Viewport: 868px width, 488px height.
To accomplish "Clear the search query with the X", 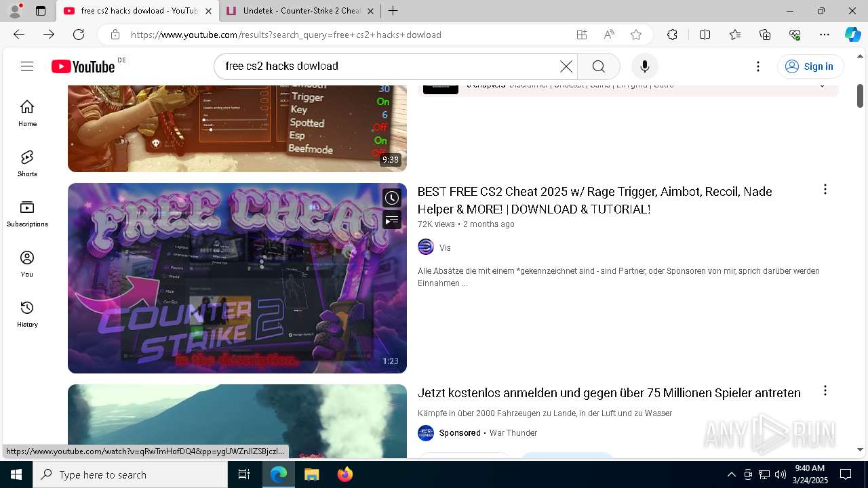I will point(566,66).
